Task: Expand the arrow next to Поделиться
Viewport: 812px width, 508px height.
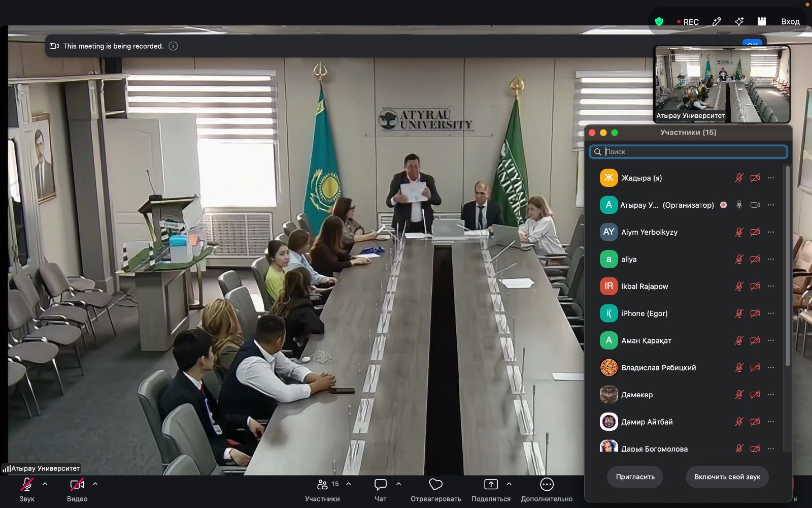Action: pos(509,484)
